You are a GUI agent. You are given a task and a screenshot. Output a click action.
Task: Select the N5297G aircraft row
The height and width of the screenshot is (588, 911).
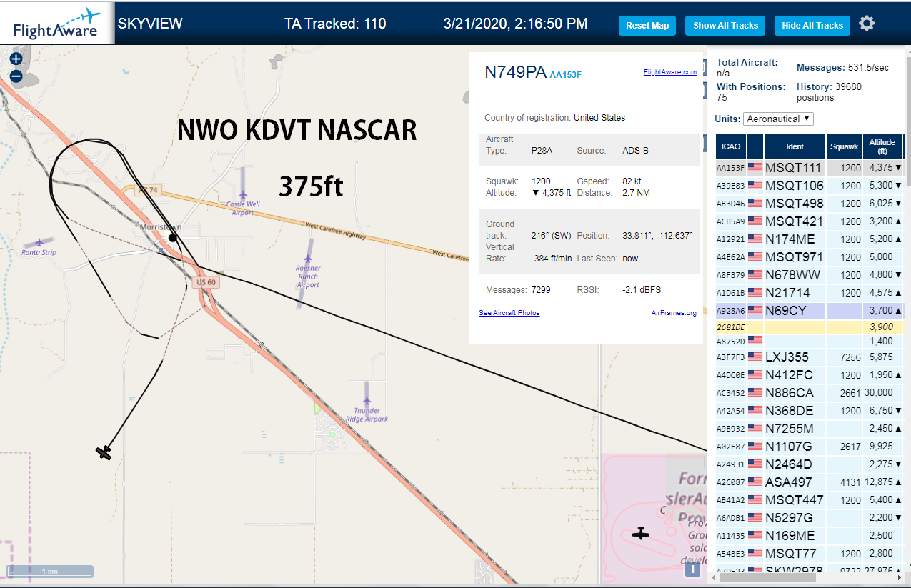(810, 518)
